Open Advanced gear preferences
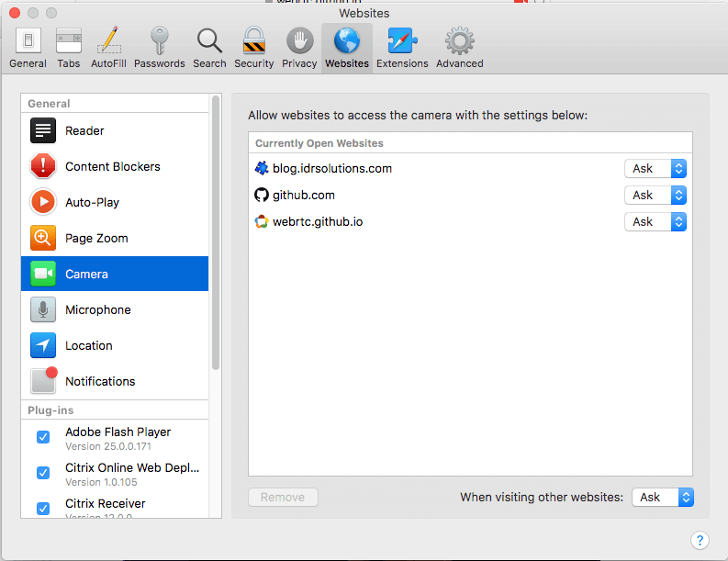728x561 pixels. click(x=459, y=41)
